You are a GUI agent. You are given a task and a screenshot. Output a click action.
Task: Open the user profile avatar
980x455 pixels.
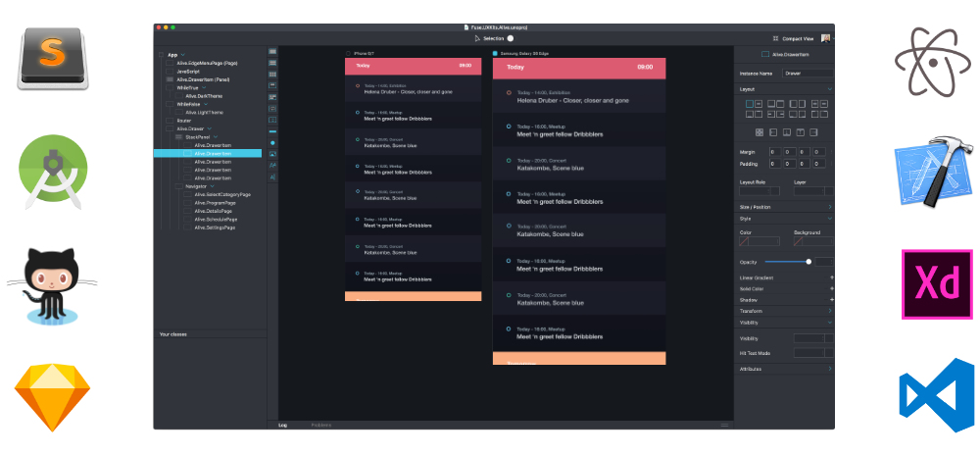825,38
